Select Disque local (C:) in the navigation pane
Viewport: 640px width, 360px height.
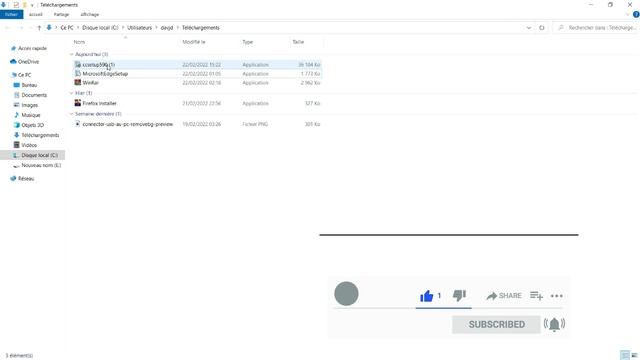[x=40, y=155]
